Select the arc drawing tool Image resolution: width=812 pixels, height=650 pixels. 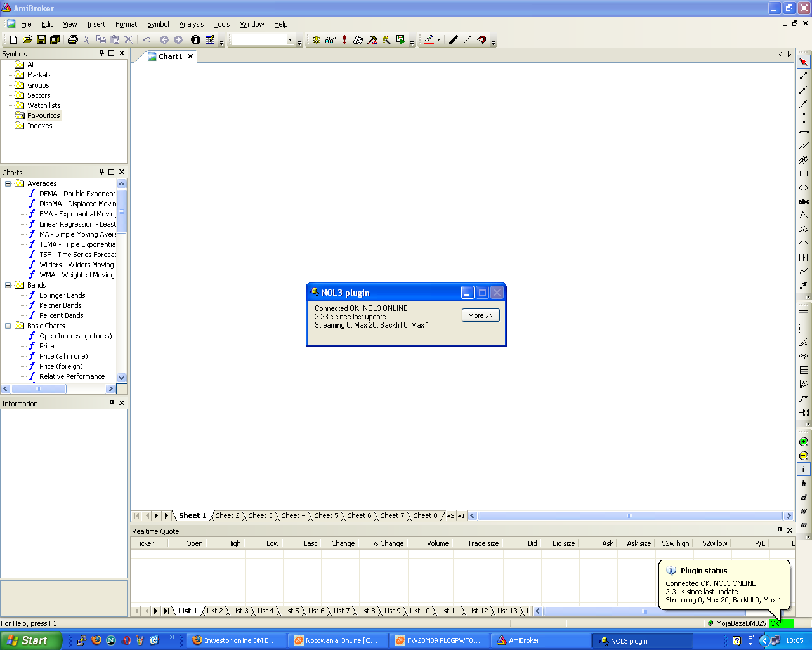(x=804, y=243)
